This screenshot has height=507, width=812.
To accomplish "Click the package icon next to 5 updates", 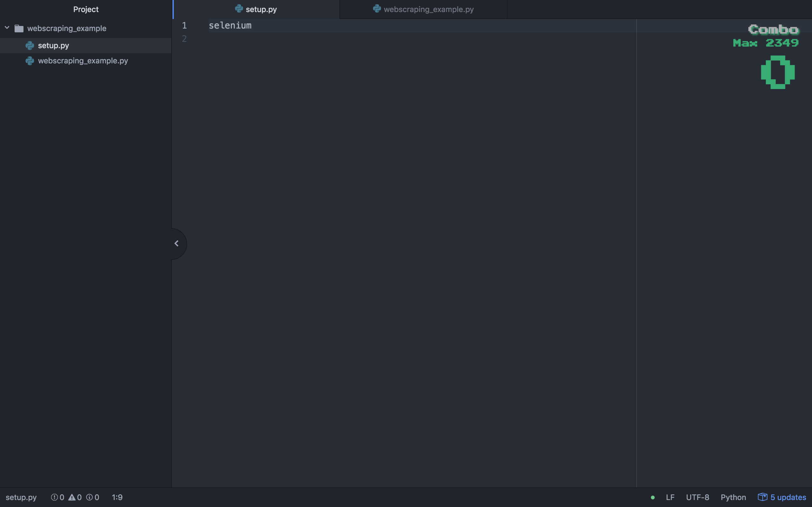I will pos(762,497).
